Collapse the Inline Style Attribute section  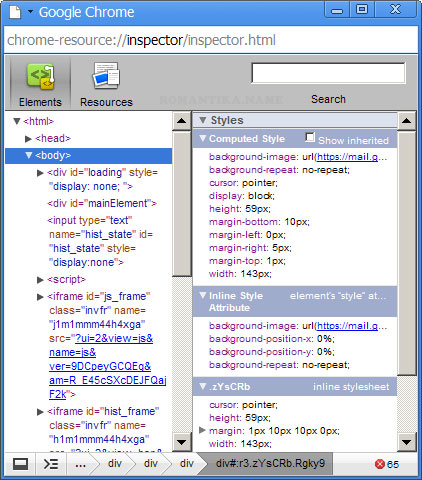(x=202, y=295)
